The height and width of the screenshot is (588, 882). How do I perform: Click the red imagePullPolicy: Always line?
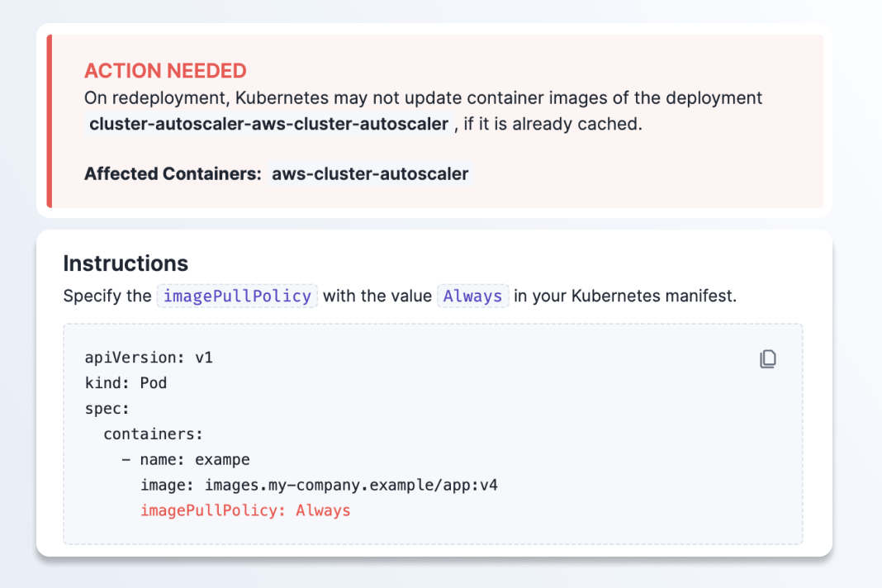[245, 510]
